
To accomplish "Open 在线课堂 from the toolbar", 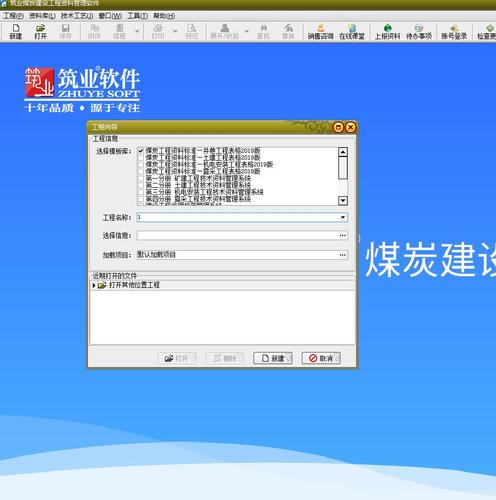I will (x=352, y=32).
